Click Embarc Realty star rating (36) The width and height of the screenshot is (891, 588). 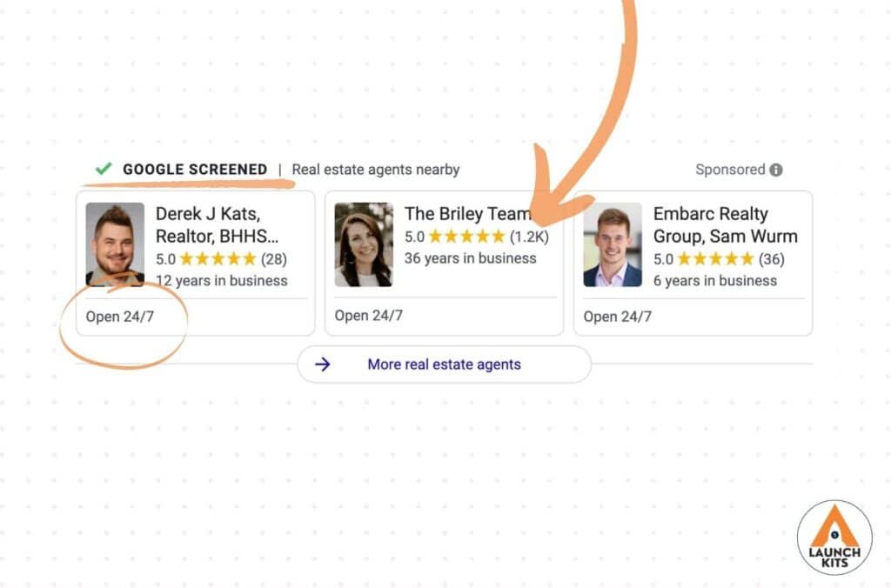719,259
